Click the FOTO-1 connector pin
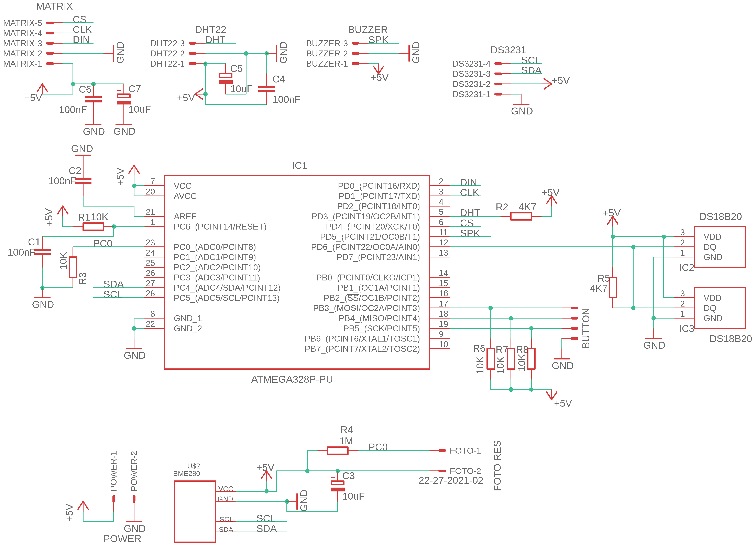 [442, 451]
